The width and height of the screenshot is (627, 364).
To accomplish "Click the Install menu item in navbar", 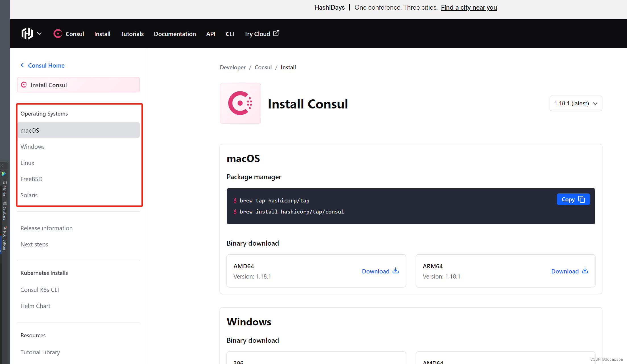I will click(x=103, y=34).
